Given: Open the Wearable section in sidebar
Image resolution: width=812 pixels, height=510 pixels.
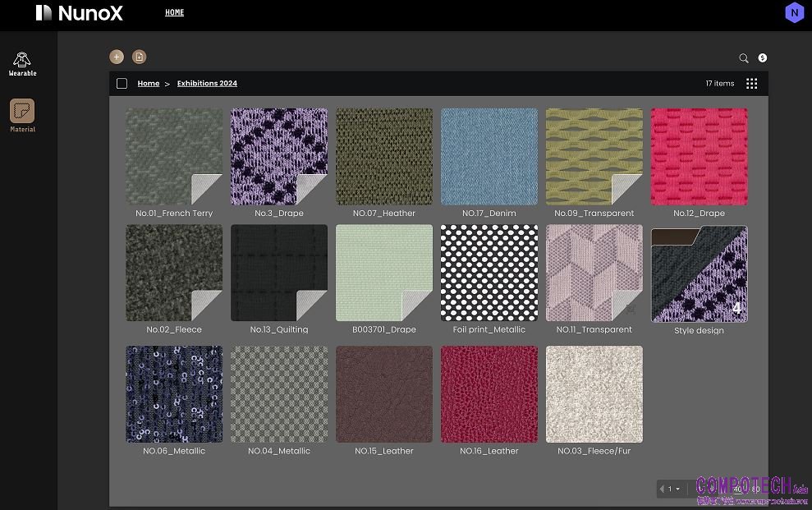Looking at the screenshot, I should 22,62.
